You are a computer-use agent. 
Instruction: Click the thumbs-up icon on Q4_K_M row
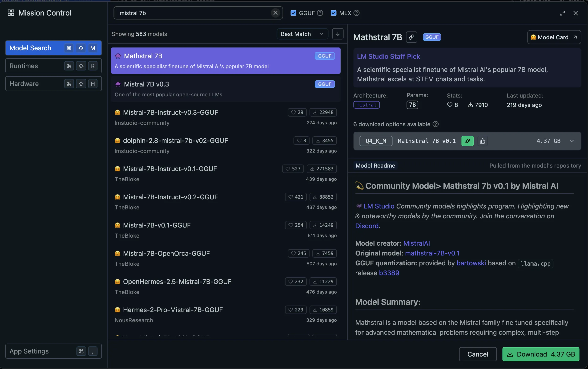[482, 141]
